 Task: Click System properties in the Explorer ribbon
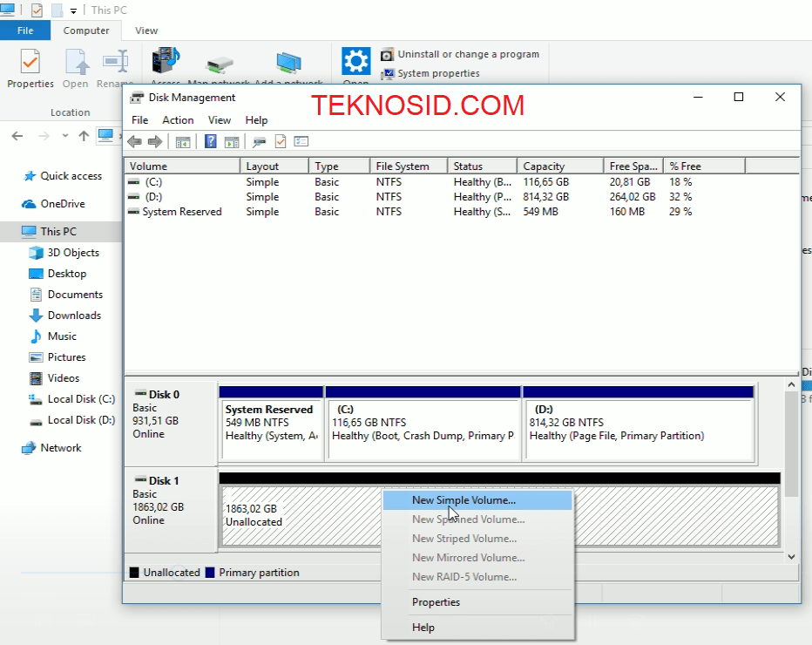[430, 73]
